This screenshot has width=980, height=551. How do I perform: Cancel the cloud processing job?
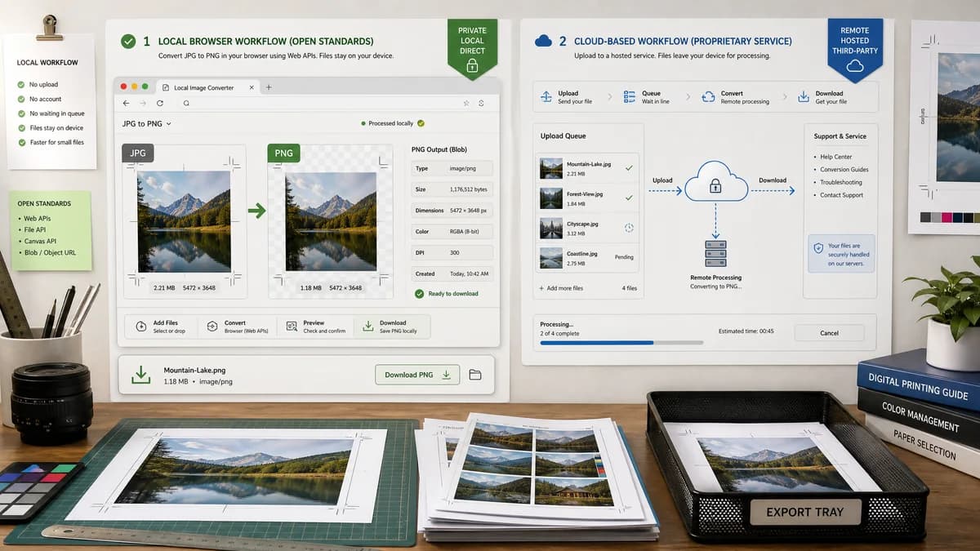(829, 333)
